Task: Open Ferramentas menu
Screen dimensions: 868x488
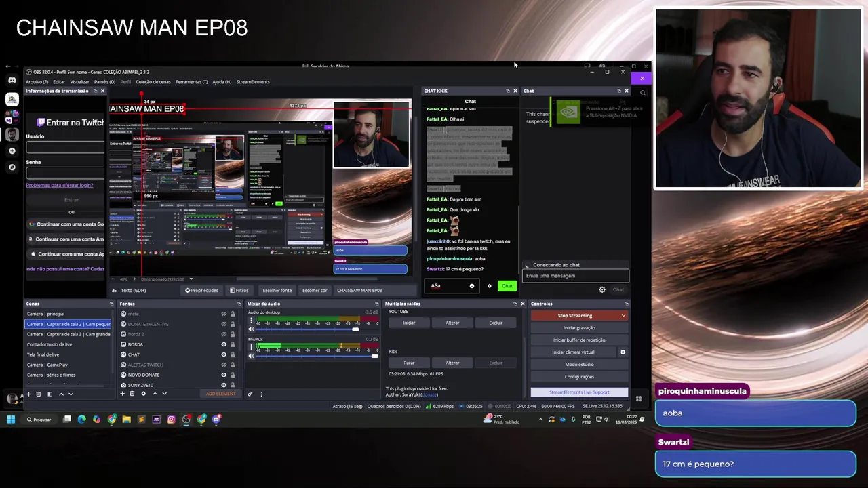Action: (191, 82)
